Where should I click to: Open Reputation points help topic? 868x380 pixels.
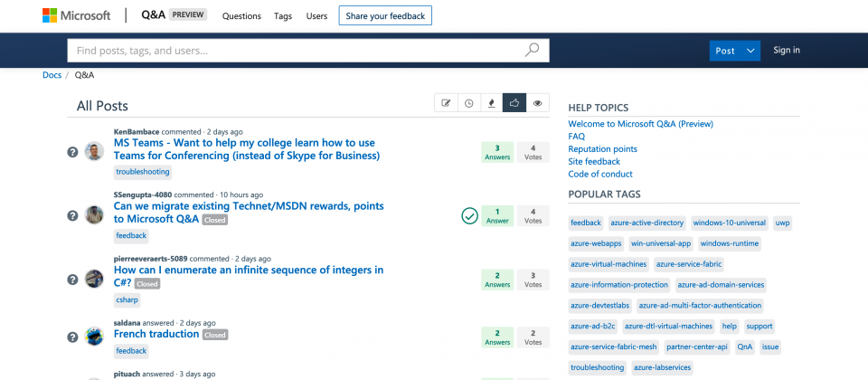click(x=602, y=149)
